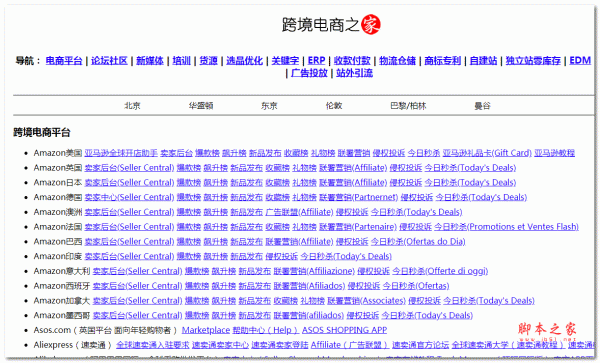Image resolution: width=600 pixels, height=363 pixels.
Task: Click the 曼谷 city clock label
Action: pyautogui.click(x=482, y=106)
